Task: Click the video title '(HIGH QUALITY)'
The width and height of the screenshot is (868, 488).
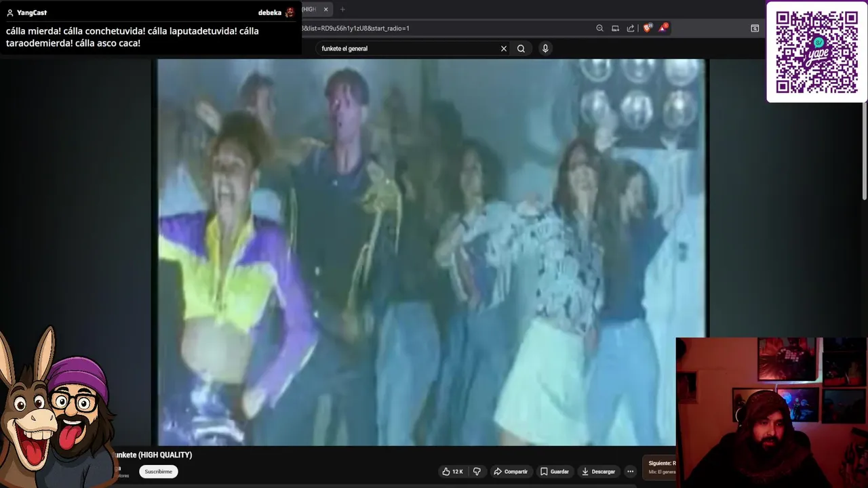Action: click(x=165, y=455)
